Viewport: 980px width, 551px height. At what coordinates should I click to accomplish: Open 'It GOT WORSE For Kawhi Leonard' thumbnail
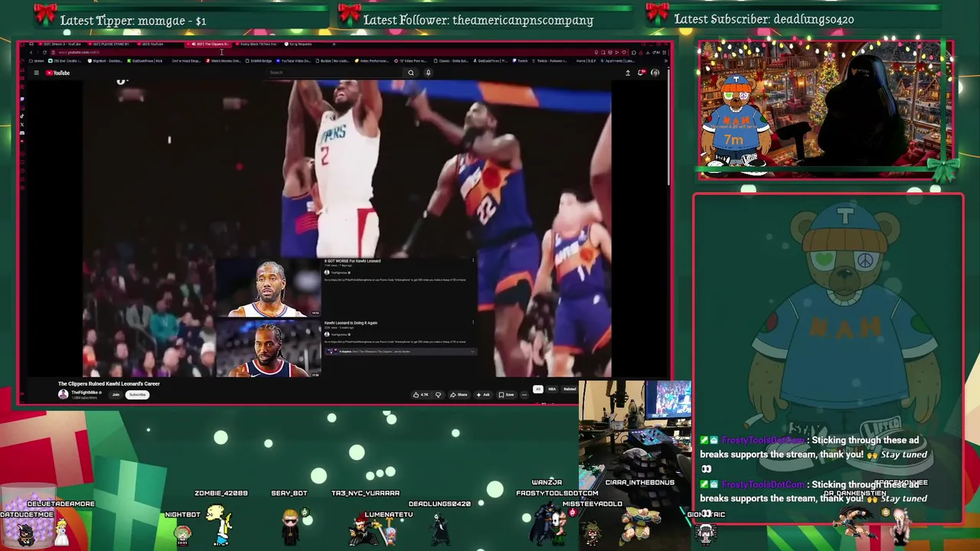click(x=268, y=287)
